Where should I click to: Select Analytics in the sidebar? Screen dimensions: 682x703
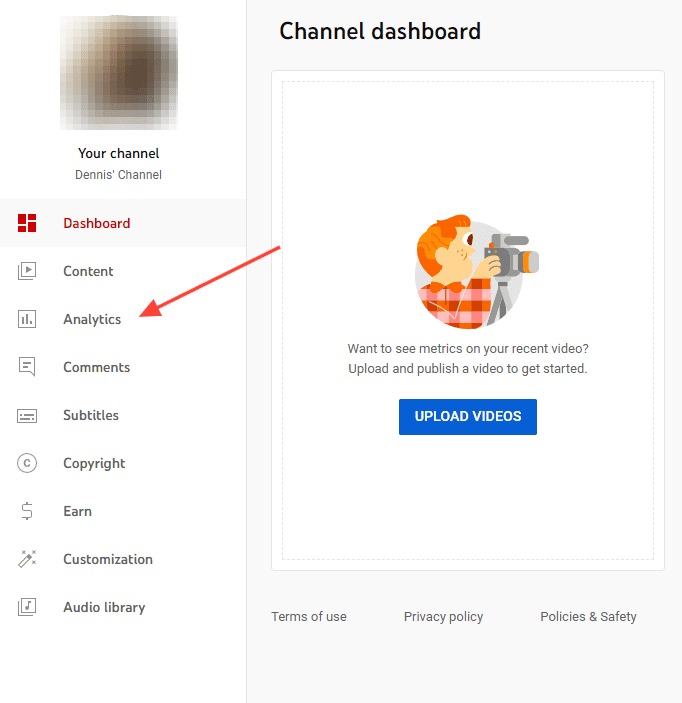coord(92,319)
